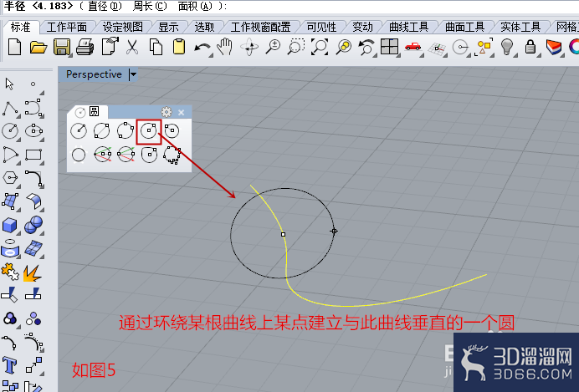Click the padlock Lock Objects icon
The width and height of the screenshot is (579, 392).
click(530, 47)
